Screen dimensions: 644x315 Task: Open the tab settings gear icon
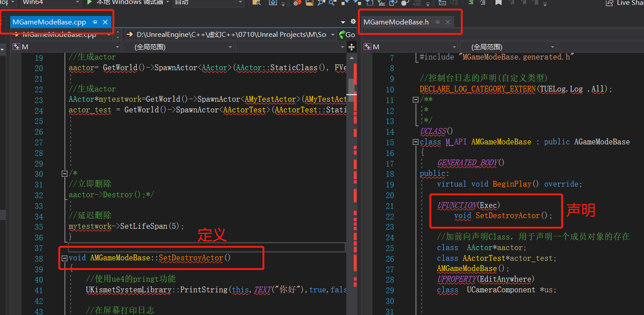click(x=353, y=22)
